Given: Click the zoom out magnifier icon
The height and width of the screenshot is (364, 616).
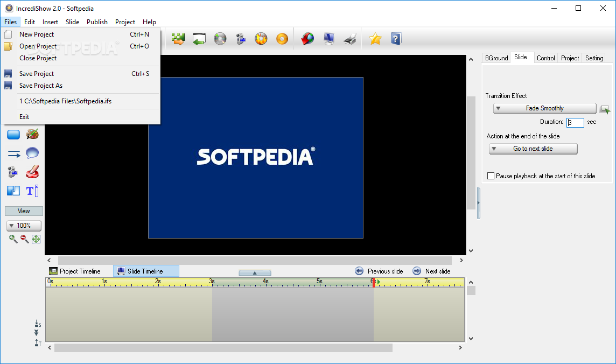Looking at the screenshot, I should point(24,239).
